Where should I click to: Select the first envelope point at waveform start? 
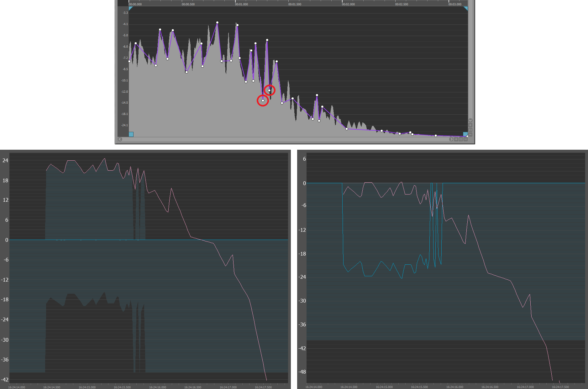coord(129,61)
